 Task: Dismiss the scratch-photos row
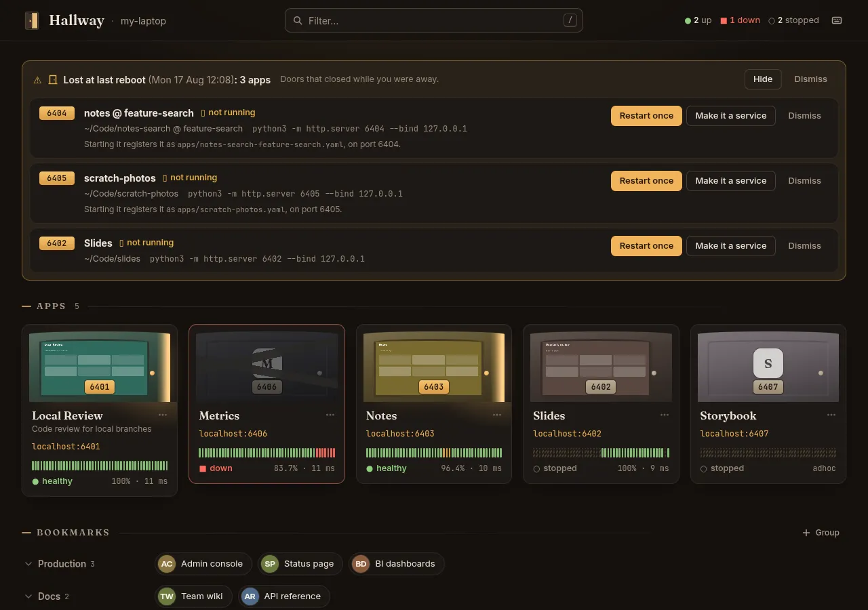(x=804, y=181)
